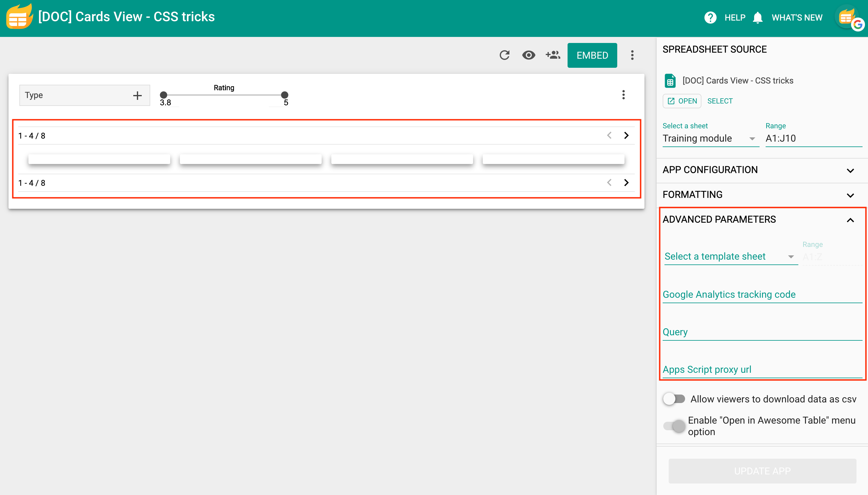Viewport: 868px width, 495px height.
Task: Click the Rating slider minimum handle
Action: tap(164, 95)
